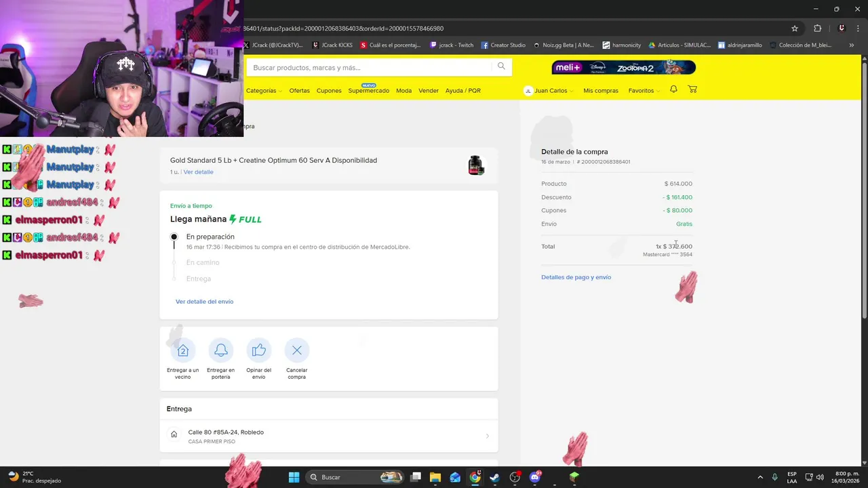The height and width of the screenshot is (488, 868).
Task: Click the network and volume tray icons
Action: tap(814, 477)
